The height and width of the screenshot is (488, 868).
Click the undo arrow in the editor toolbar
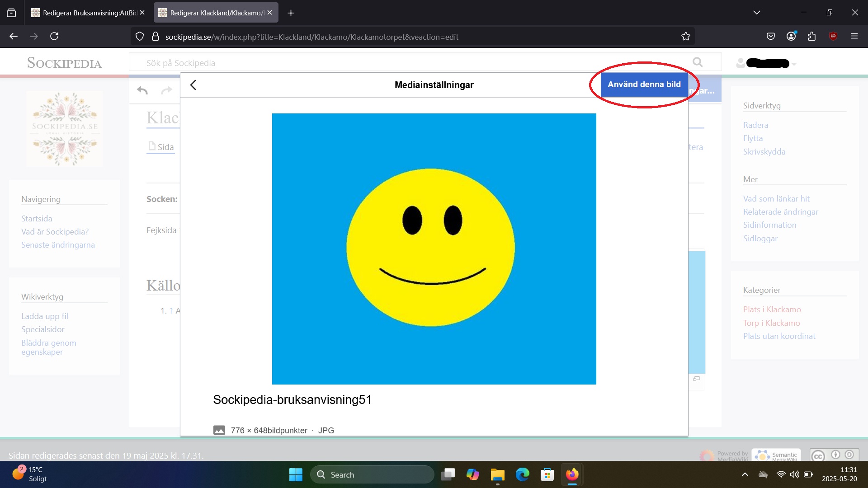(x=142, y=90)
